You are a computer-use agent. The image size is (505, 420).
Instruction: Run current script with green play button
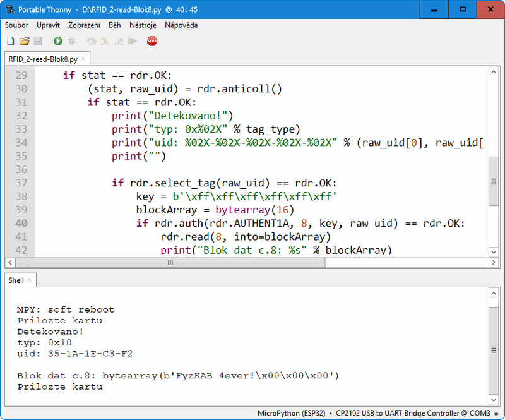[x=58, y=41]
